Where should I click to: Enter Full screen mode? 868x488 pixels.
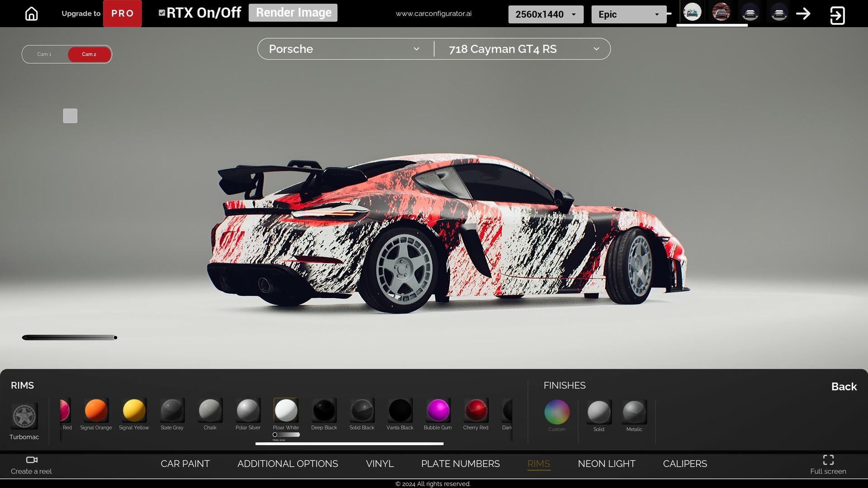(828, 465)
